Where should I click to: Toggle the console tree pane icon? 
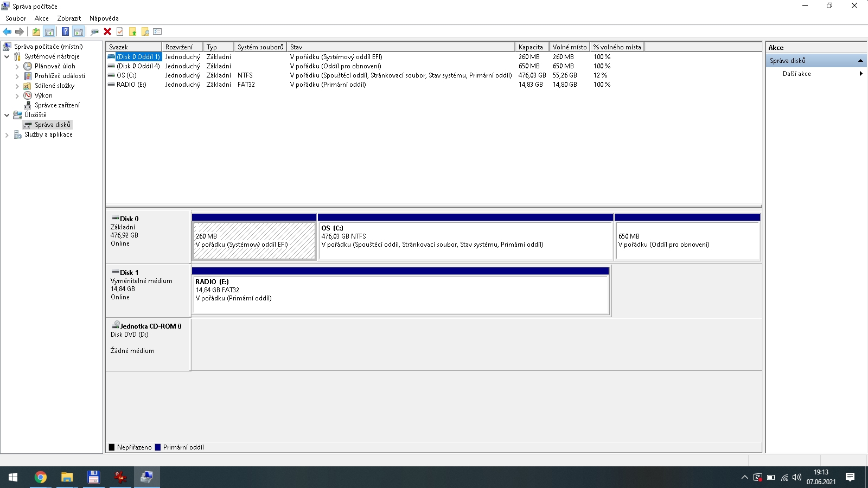tap(49, 31)
